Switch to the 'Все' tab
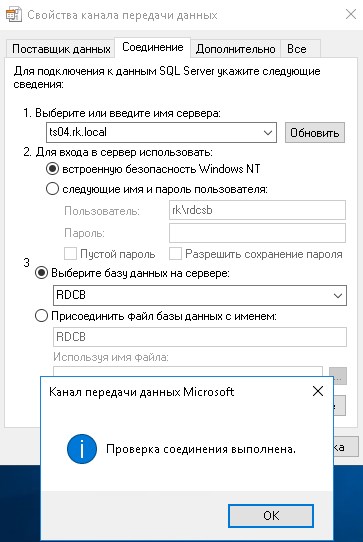363x542 pixels. pyautogui.click(x=297, y=49)
